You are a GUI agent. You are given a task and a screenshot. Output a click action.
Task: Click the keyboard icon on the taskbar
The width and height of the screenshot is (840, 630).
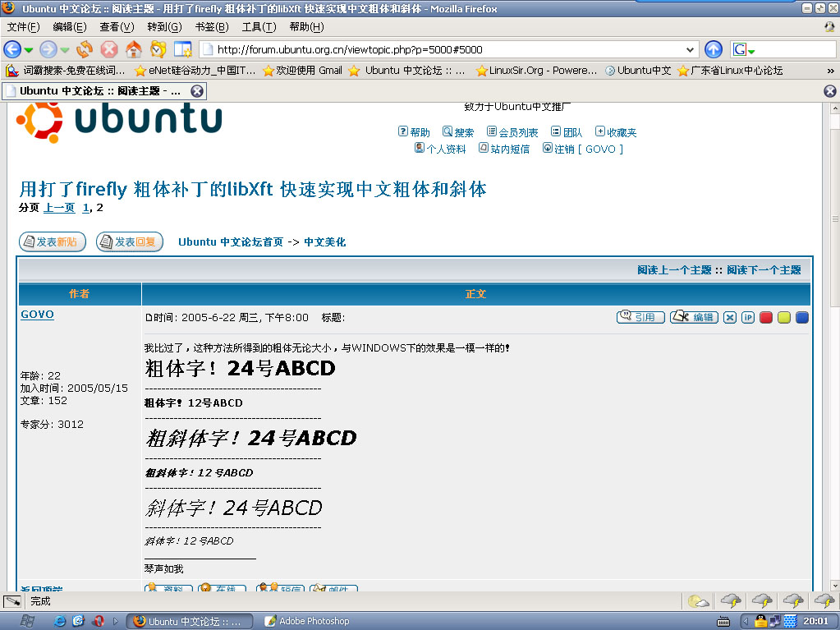coord(723,622)
